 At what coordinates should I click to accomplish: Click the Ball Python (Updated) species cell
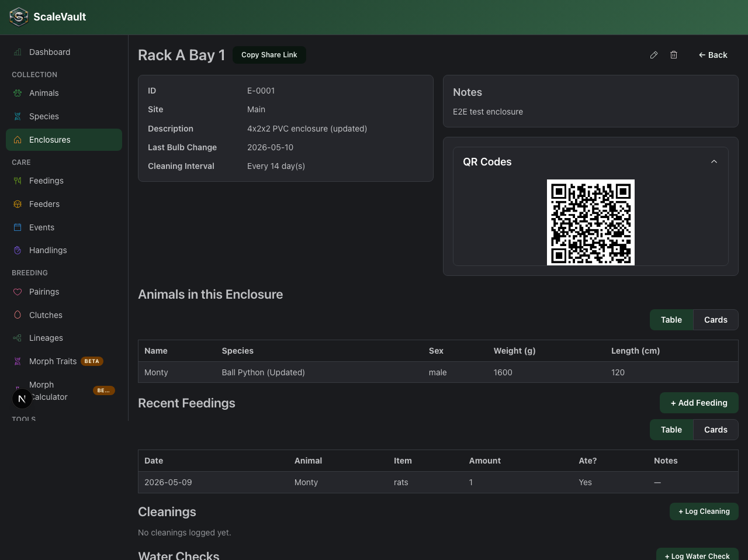(264, 372)
